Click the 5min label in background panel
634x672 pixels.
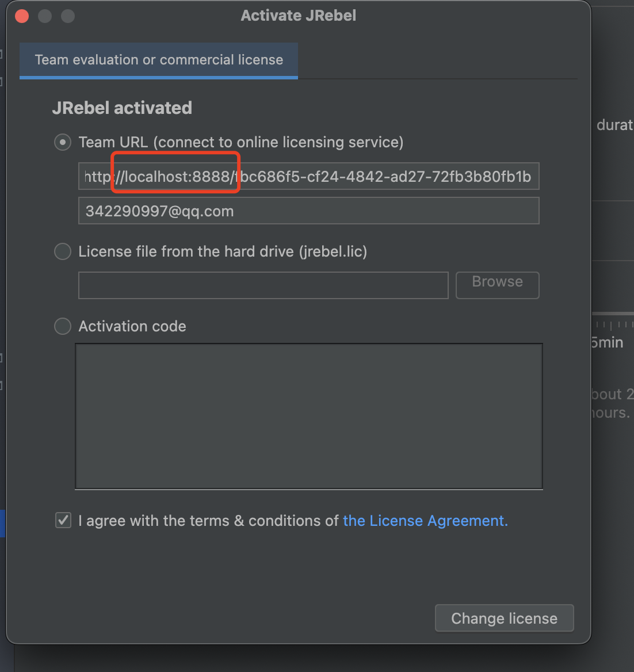(x=608, y=343)
